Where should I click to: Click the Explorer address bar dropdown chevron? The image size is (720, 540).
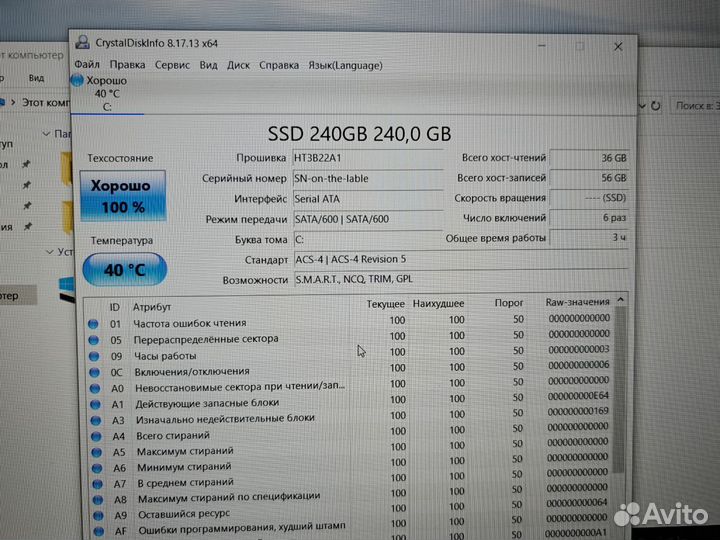642,106
